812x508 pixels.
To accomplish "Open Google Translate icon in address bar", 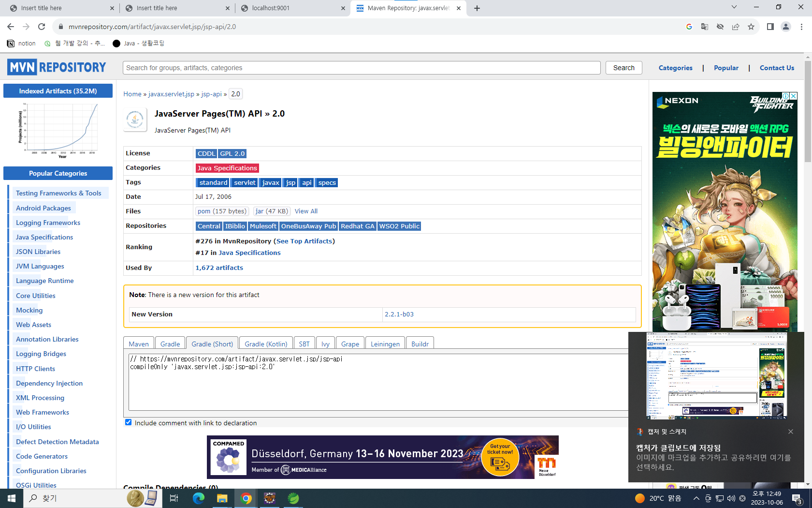I will coord(705,27).
